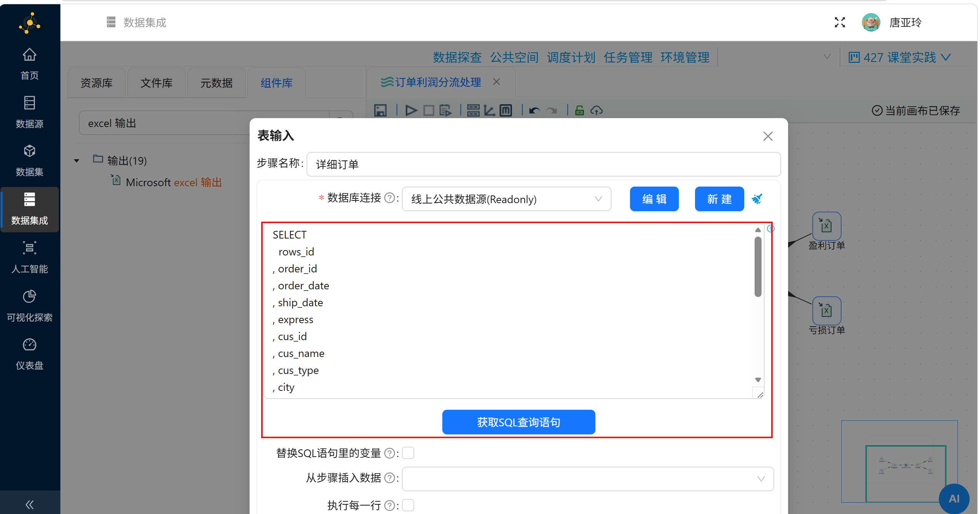Switch to the 元数据 tab
Viewport: 980px width, 514px height.
[x=216, y=83]
